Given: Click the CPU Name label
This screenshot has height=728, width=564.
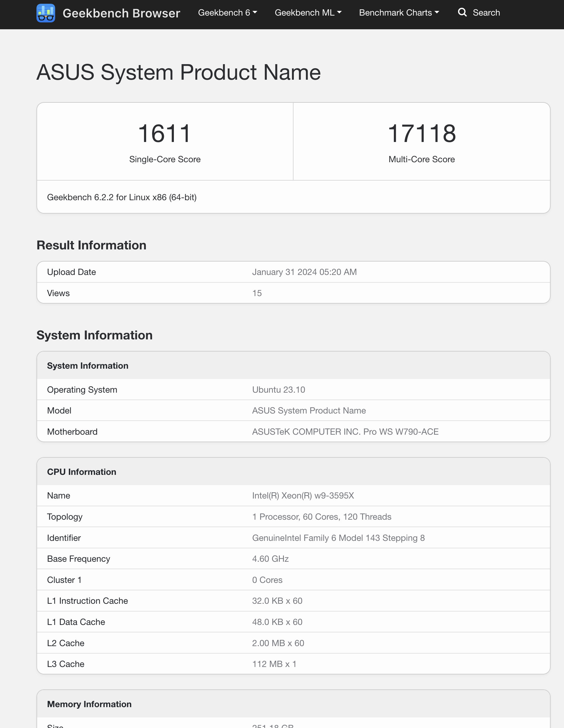Looking at the screenshot, I should point(59,496).
